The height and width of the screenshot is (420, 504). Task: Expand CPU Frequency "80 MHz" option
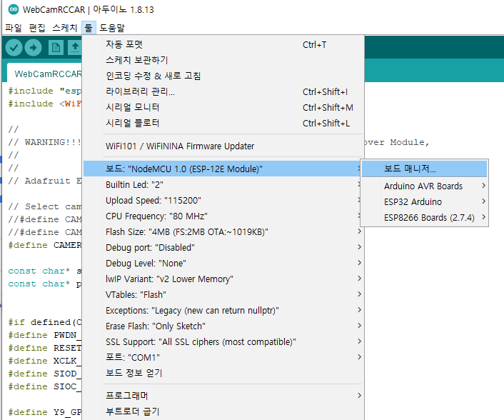pos(223,216)
